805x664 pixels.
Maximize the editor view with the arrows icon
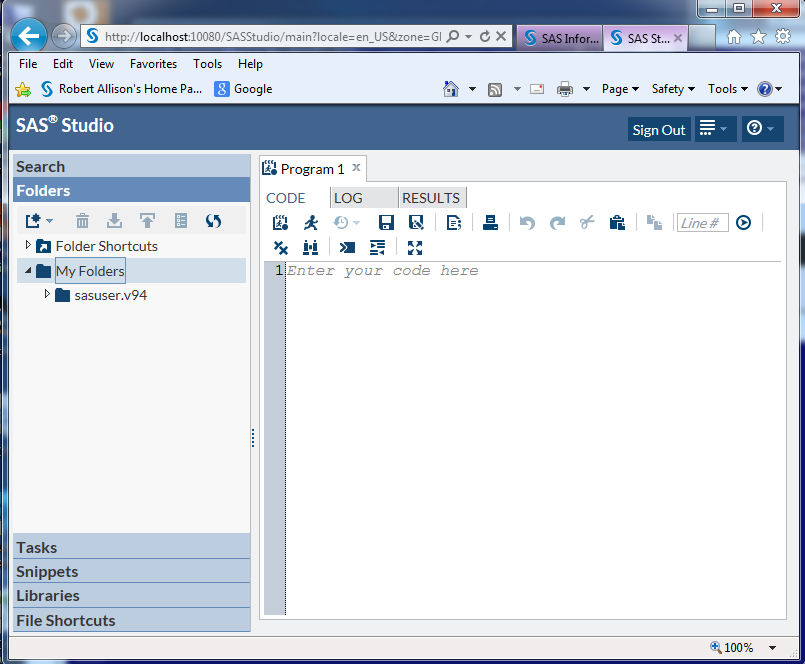(415, 247)
